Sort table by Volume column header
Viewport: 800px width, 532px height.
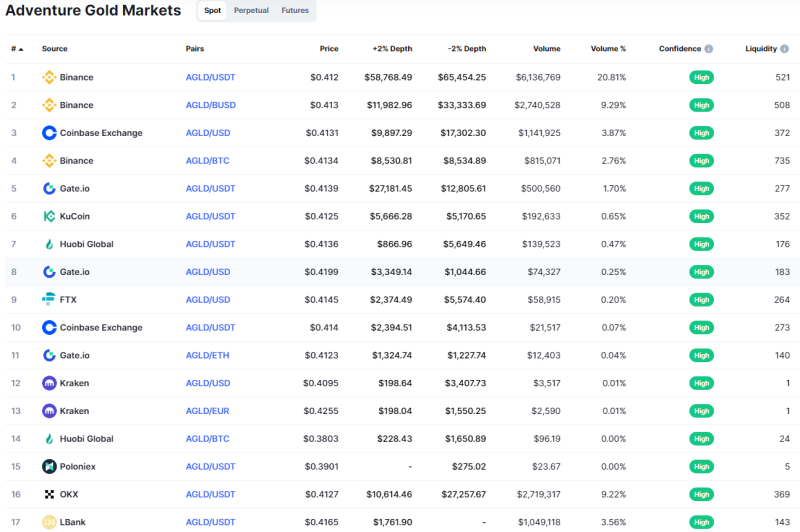(547, 49)
